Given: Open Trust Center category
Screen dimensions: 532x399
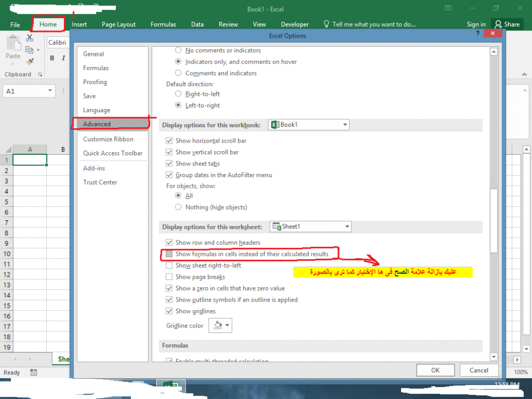Looking at the screenshot, I should [x=113, y=182].
